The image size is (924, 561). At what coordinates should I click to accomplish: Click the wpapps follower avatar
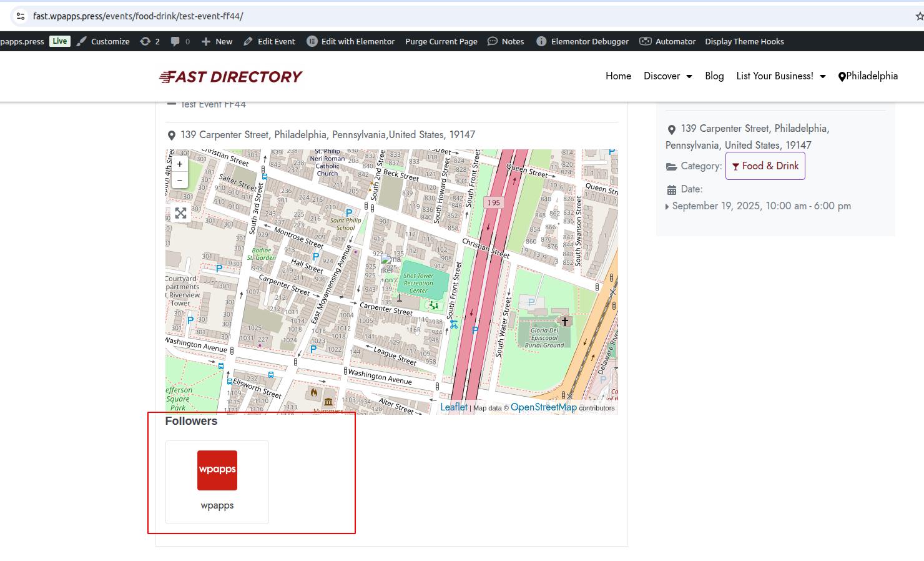click(217, 470)
